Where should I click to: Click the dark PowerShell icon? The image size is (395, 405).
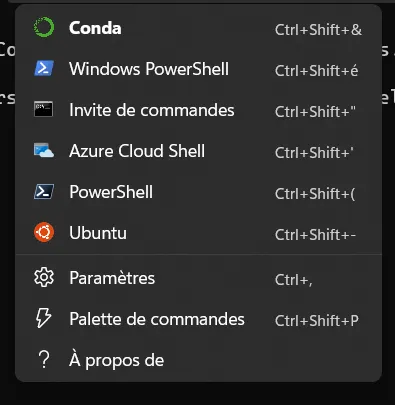click(44, 192)
